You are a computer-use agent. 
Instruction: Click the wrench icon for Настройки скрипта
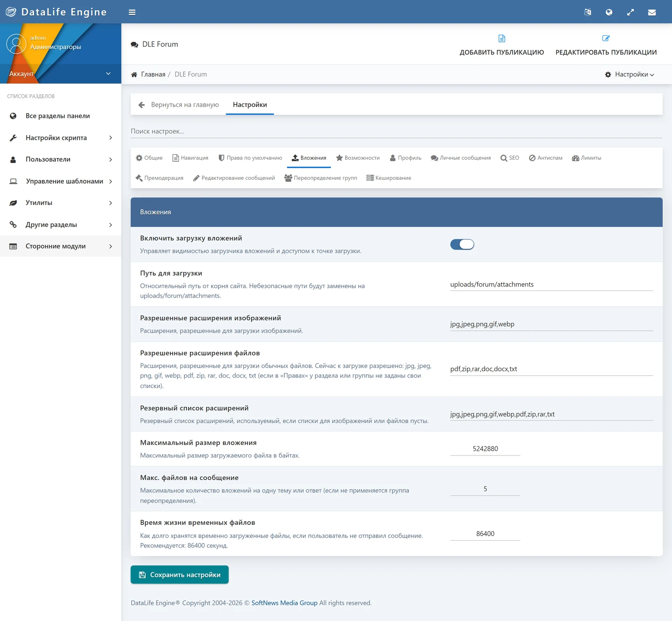13,138
